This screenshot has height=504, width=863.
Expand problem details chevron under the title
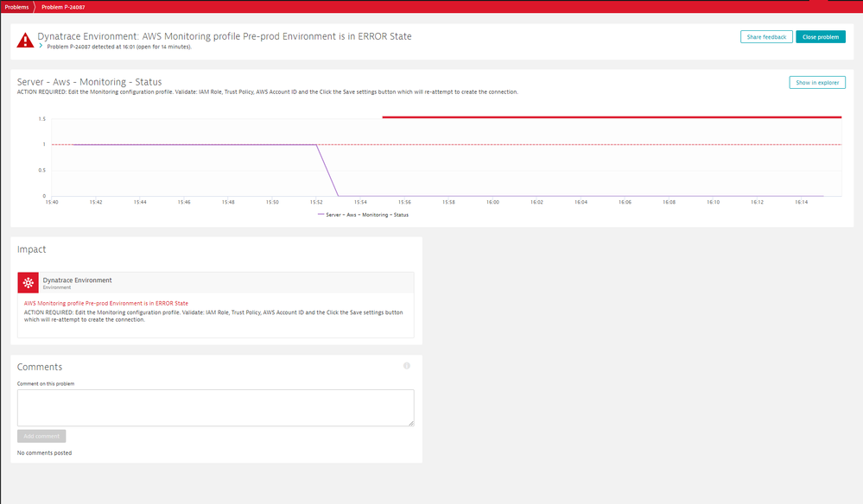click(x=41, y=46)
